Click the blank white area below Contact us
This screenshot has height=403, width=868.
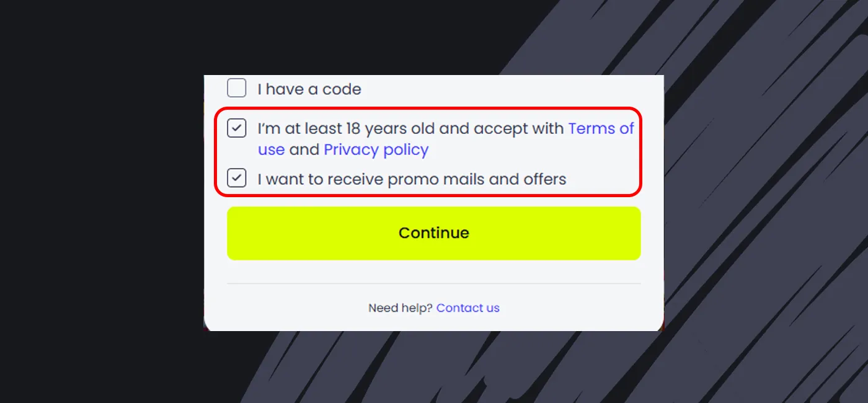(x=433, y=323)
